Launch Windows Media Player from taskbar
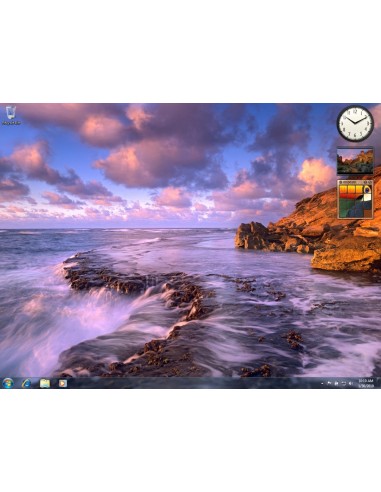Image resolution: width=381 pixels, height=492 pixels. coord(63,383)
